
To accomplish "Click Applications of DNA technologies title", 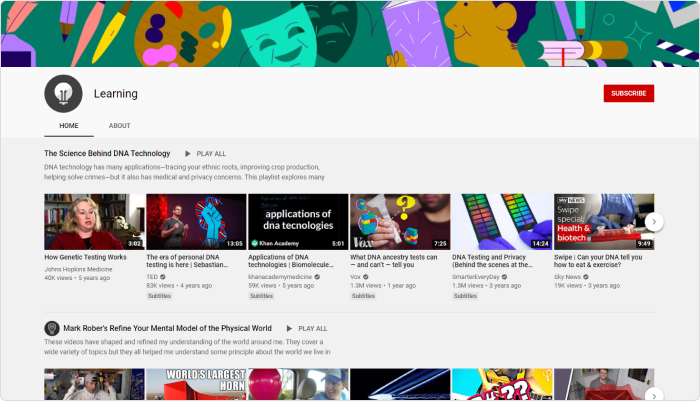I will pos(291,261).
